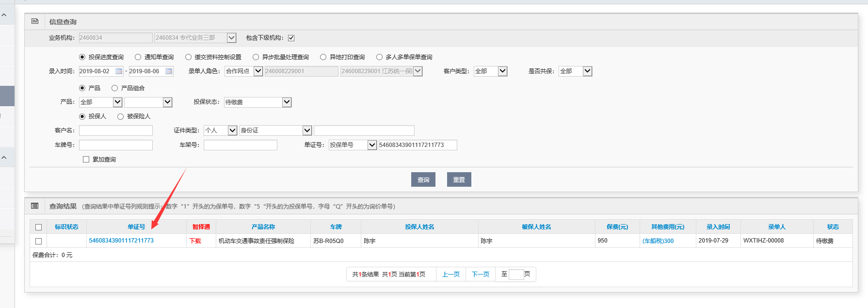Toggle the 包含下级机构 checkbox

tap(291, 38)
